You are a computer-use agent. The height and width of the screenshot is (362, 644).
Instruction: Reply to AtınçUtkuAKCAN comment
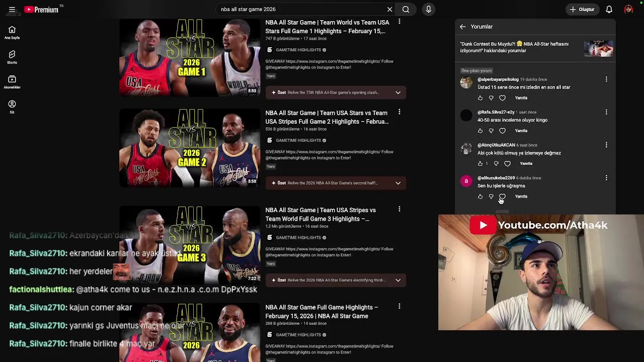pyautogui.click(x=526, y=163)
